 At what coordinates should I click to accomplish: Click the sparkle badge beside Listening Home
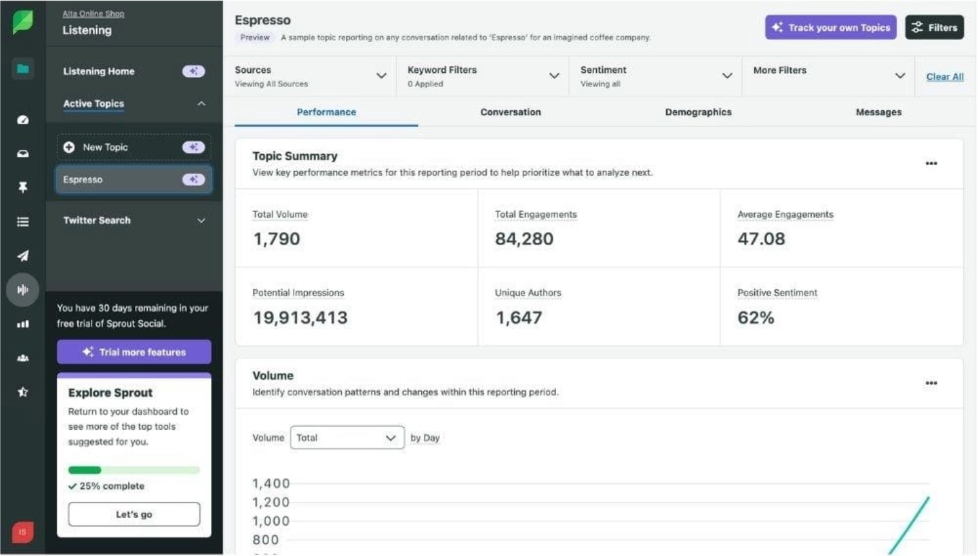pos(194,72)
